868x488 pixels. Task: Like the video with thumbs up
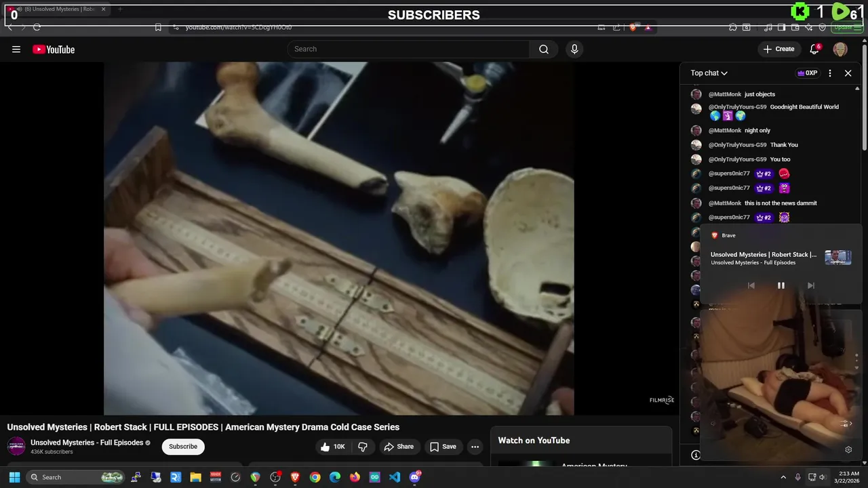pos(334,447)
